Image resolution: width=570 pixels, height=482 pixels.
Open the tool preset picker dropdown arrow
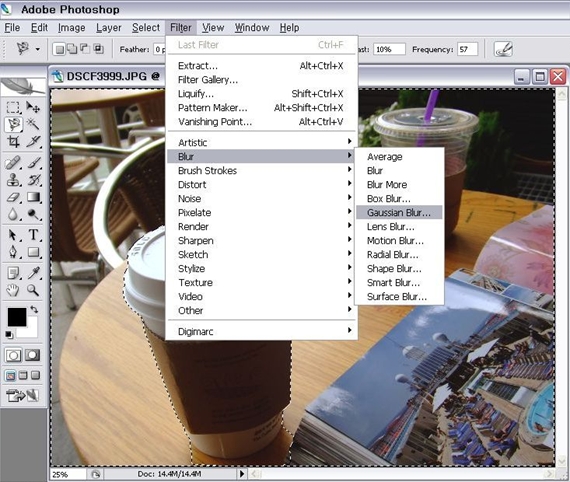pos(37,49)
